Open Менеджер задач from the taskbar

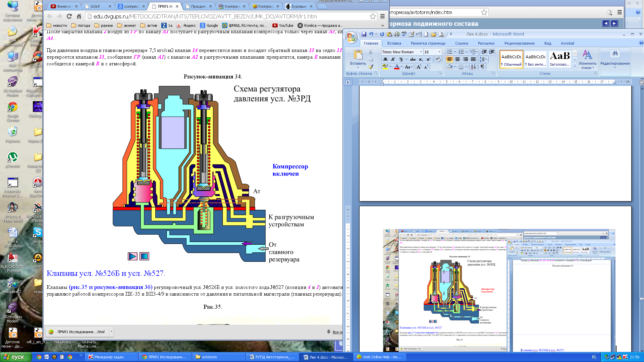(112, 357)
